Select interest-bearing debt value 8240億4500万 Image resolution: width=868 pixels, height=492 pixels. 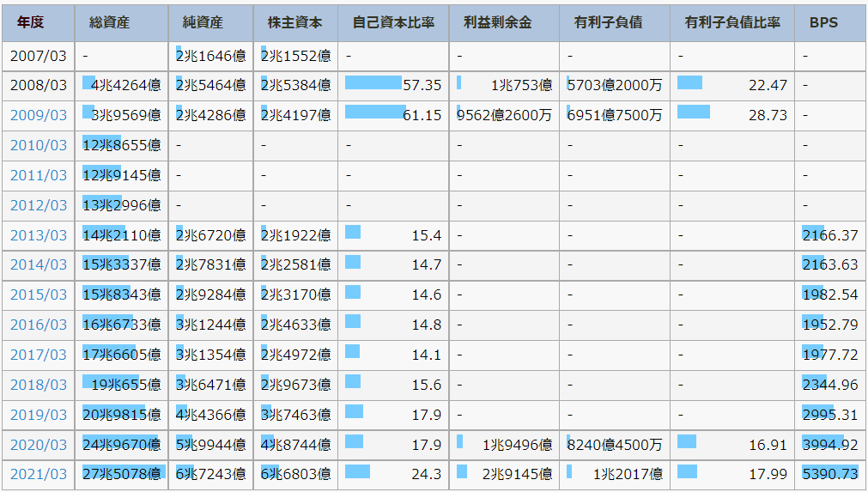[615, 445]
